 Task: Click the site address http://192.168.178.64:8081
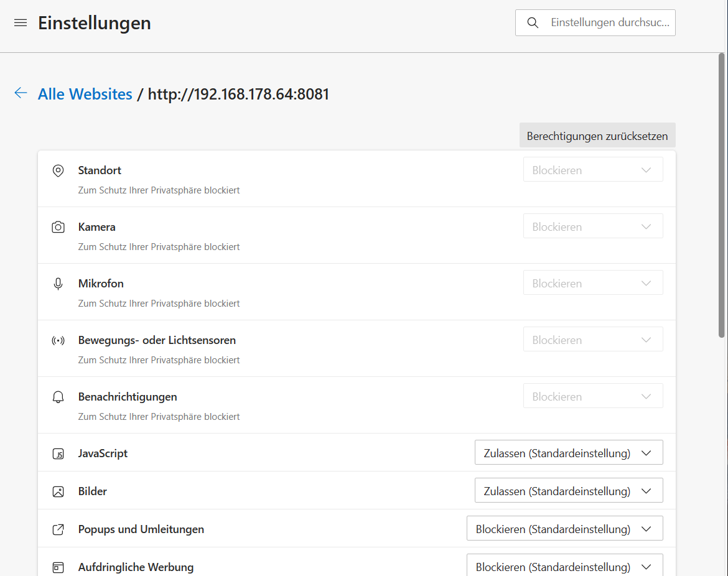238,94
